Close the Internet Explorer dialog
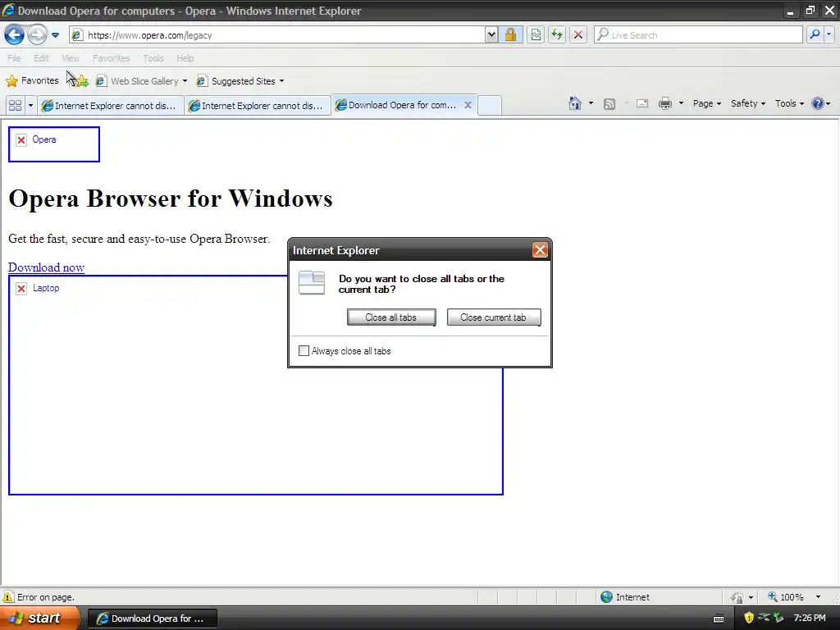Viewport: 840px width, 630px height. (x=540, y=250)
